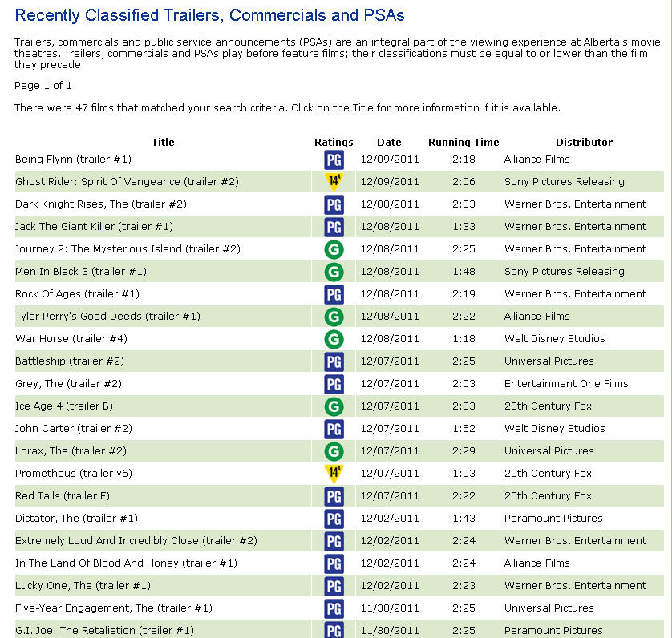The image size is (672, 638).
Task: Click the G rating icon for War Horse
Action: 334,339
